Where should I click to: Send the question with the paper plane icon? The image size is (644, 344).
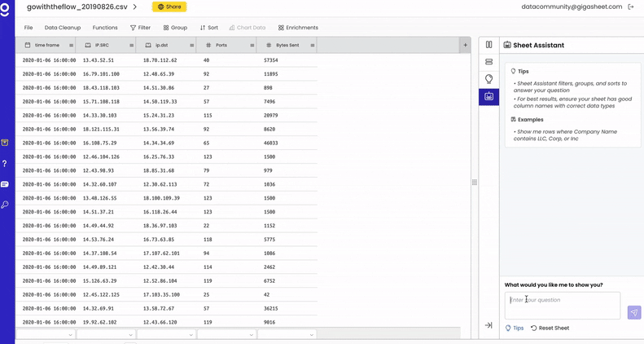click(x=634, y=312)
